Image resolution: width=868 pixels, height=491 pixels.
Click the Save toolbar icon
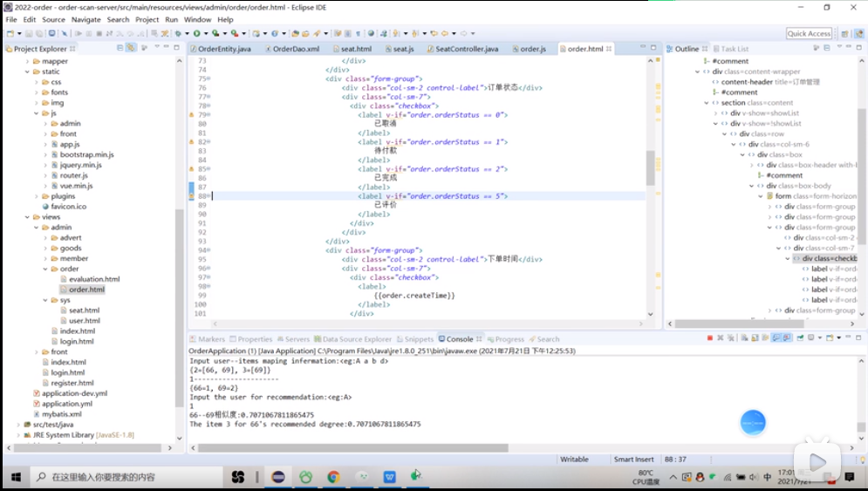[x=29, y=33]
